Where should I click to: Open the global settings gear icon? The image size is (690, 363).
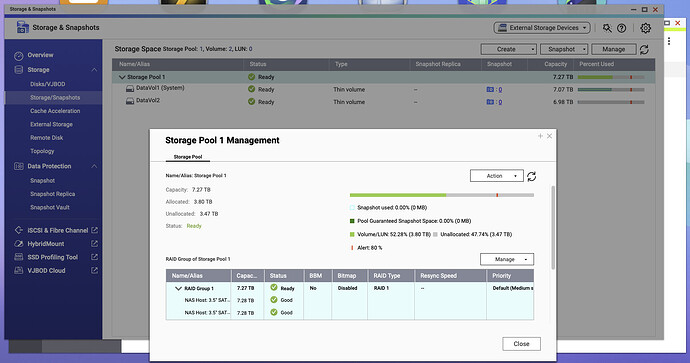click(x=645, y=28)
